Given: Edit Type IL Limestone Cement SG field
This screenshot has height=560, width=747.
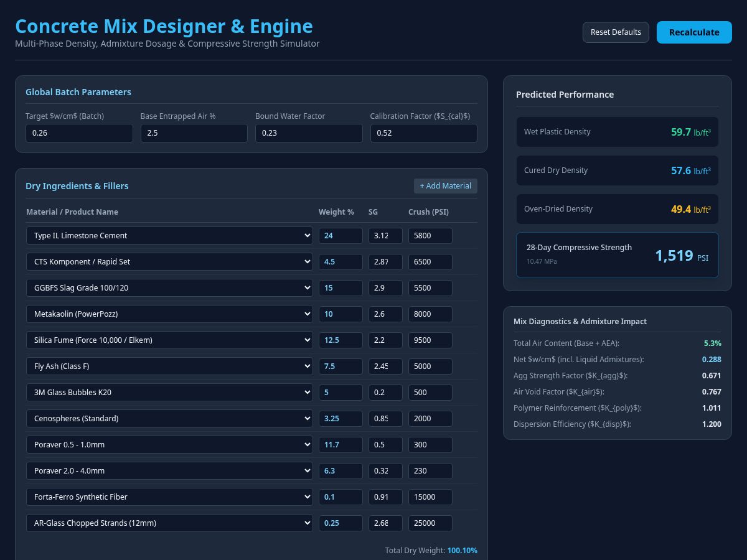Looking at the screenshot, I should [x=385, y=236].
